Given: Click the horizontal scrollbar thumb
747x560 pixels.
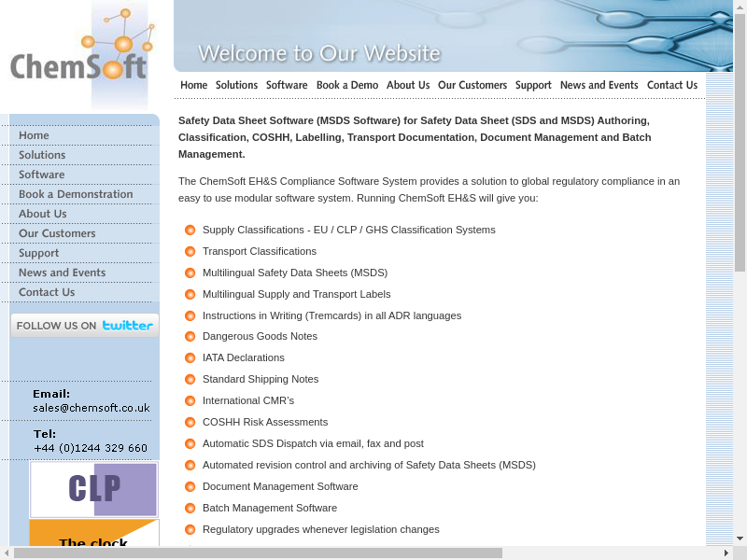Looking at the screenshot, I should point(258,553).
